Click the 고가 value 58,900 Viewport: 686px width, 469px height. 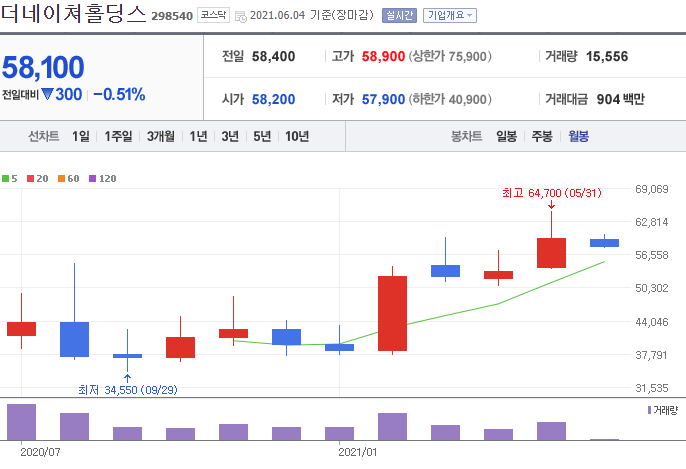pos(383,56)
